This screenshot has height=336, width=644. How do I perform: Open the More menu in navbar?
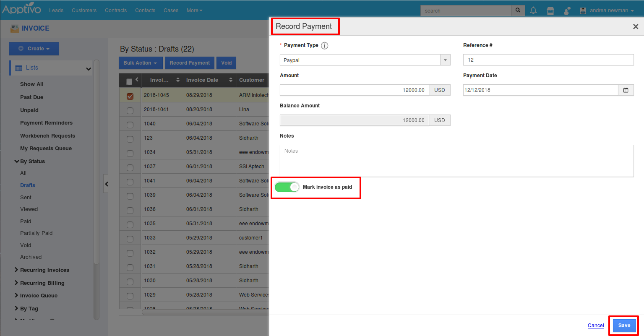[194, 10]
